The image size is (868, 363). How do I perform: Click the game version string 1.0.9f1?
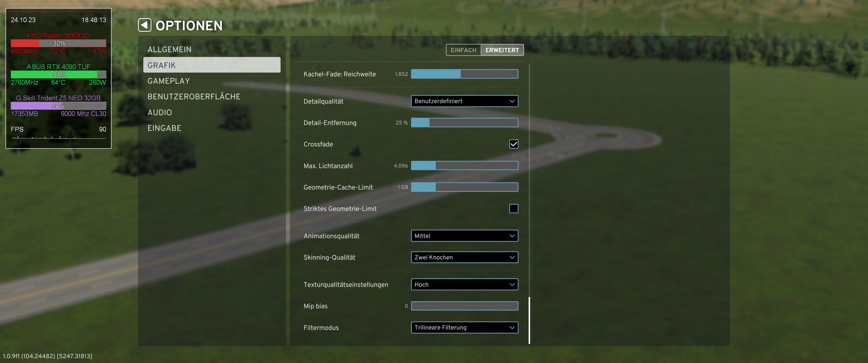pyautogui.click(x=47, y=356)
